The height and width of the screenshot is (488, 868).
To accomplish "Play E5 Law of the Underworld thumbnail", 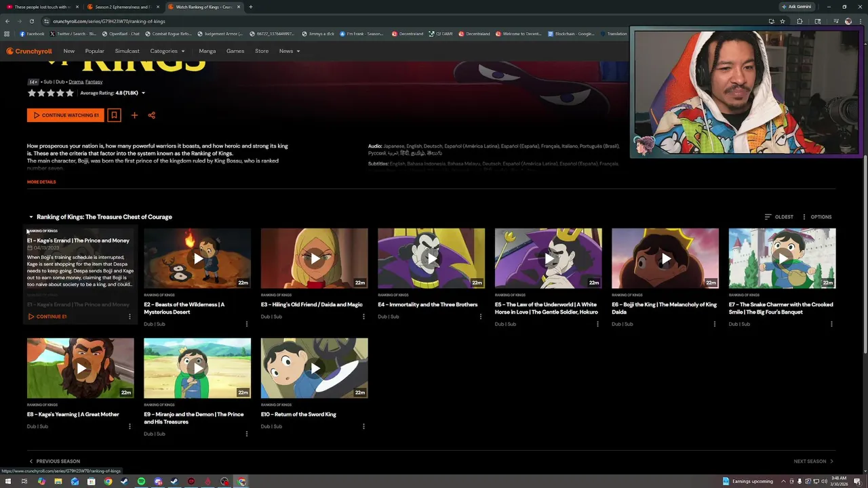I will tap(549, 258).
